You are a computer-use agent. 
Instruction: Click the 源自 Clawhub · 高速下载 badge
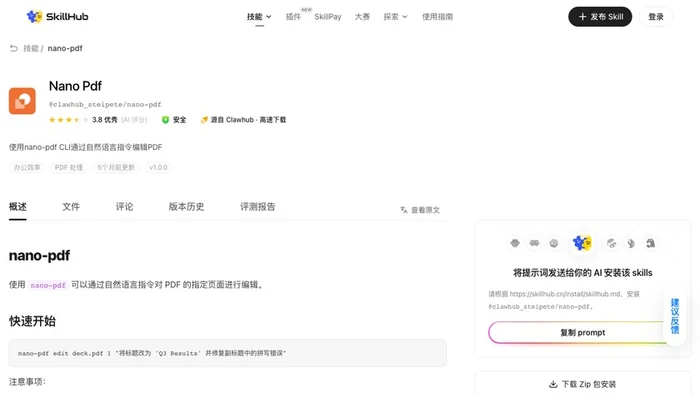pos(243,120)
